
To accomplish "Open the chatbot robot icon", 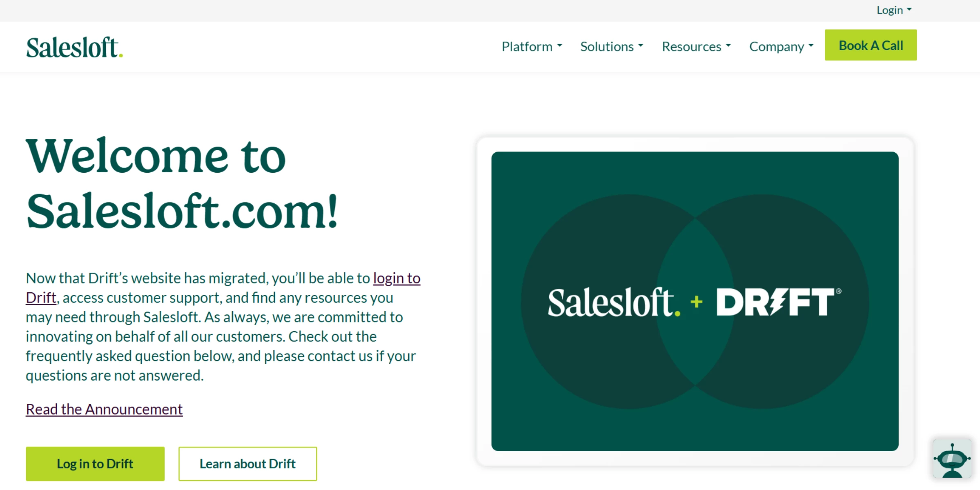I will coord(952,459).
